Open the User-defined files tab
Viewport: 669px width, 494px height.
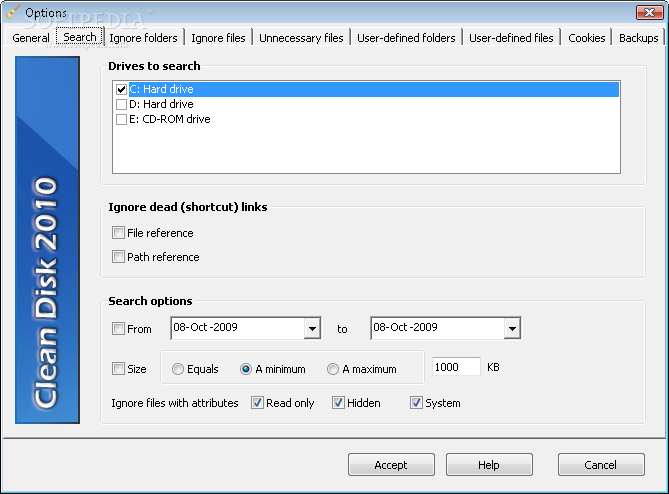click(511, 38)
